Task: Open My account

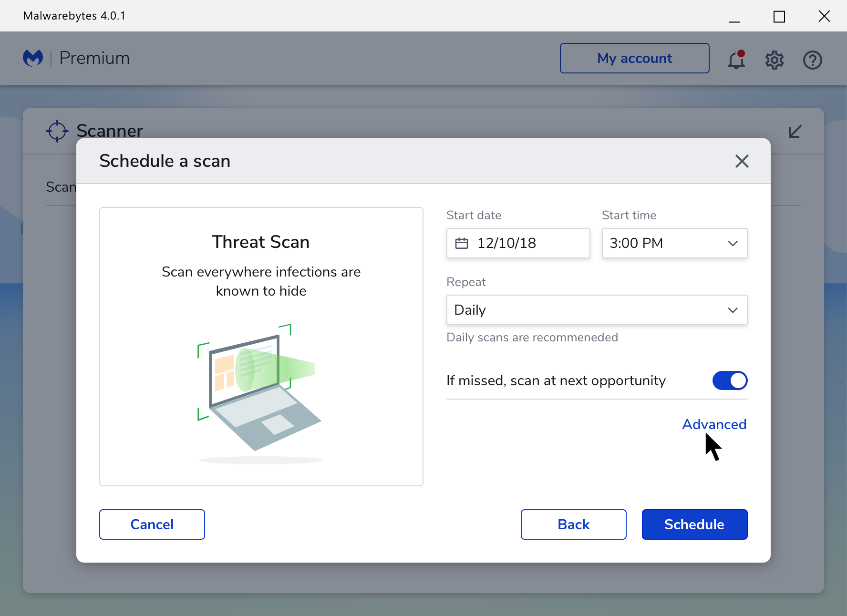Action: pos(635,58)
